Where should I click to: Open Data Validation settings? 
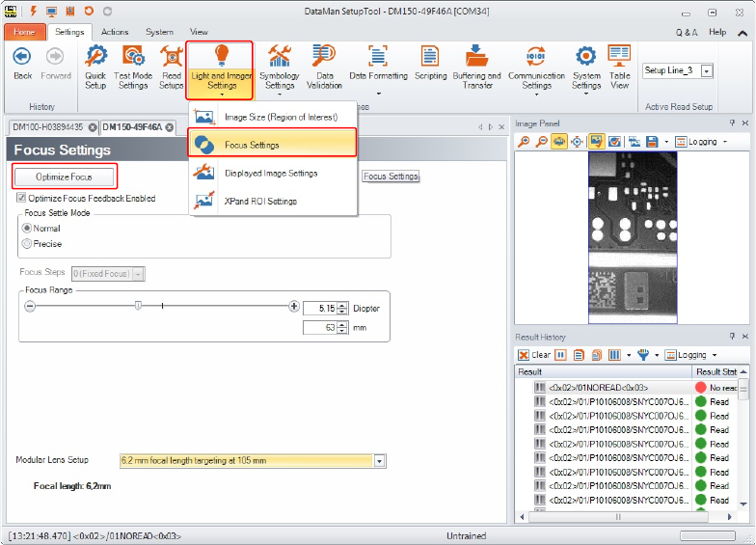324,68
